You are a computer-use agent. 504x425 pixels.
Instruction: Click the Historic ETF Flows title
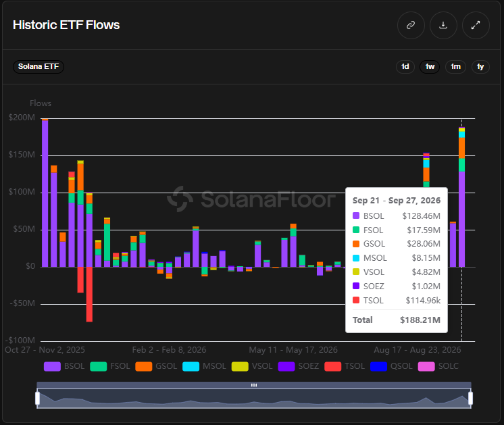(x=66, y=25)
